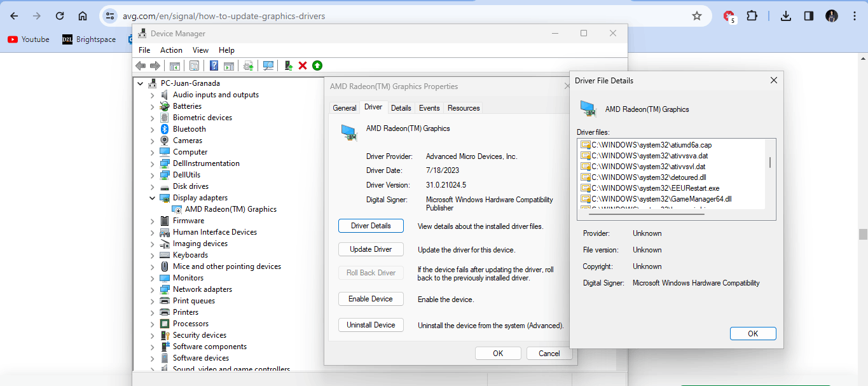868x386 pixels.
Task: Open the View menu in Device Manager
Action: (200, 50)
